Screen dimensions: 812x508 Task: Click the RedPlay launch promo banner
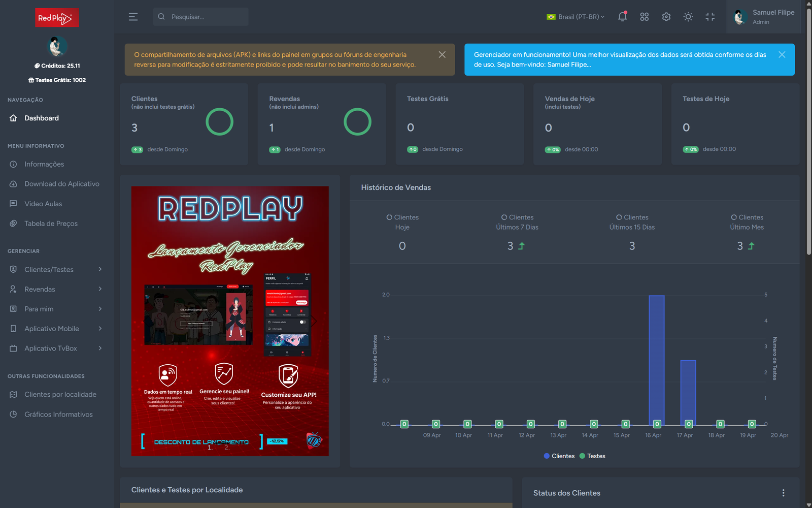(230, 321)
